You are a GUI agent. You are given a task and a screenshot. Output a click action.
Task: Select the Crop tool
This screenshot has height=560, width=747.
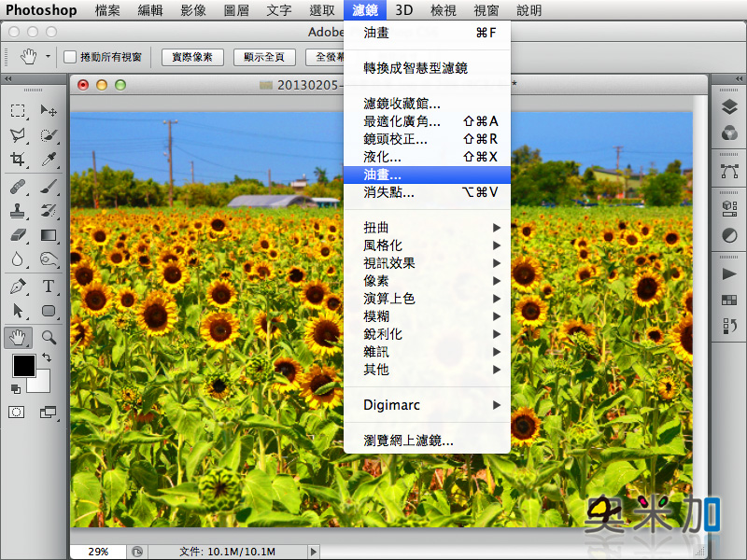click(x=18, y=159)
